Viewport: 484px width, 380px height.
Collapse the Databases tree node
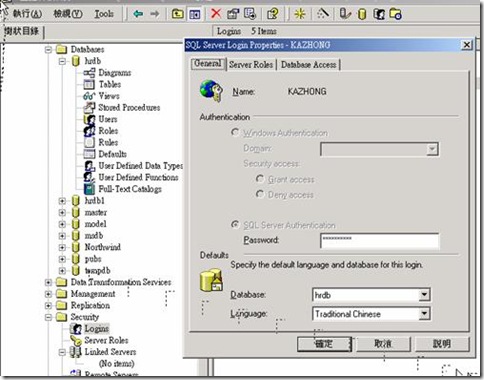[x=48, y=50]
